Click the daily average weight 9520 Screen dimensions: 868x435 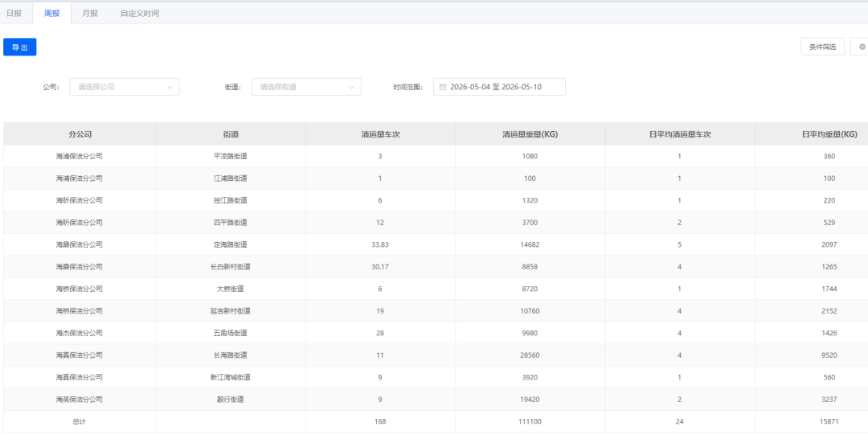point(829,355)
